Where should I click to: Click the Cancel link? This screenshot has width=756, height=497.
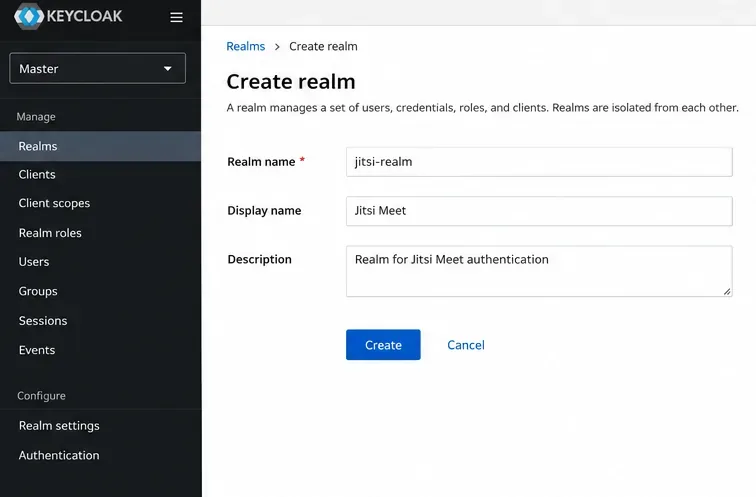click(x=466, y=345)
